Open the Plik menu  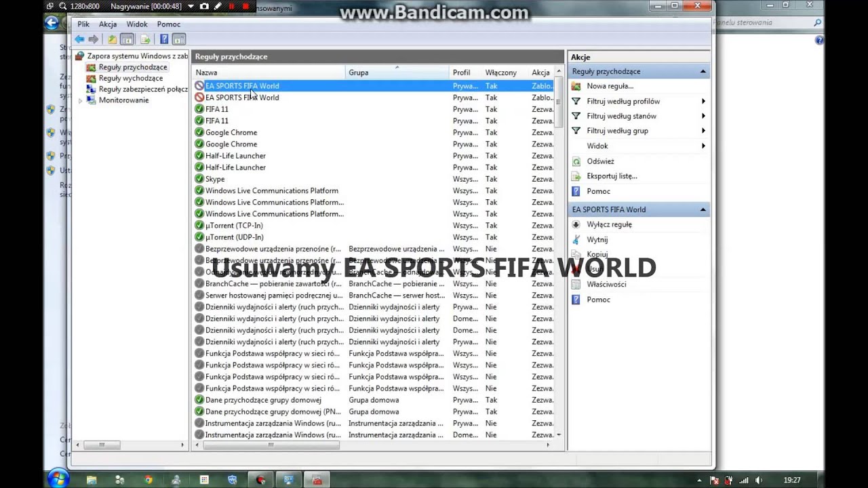[83, 24]
